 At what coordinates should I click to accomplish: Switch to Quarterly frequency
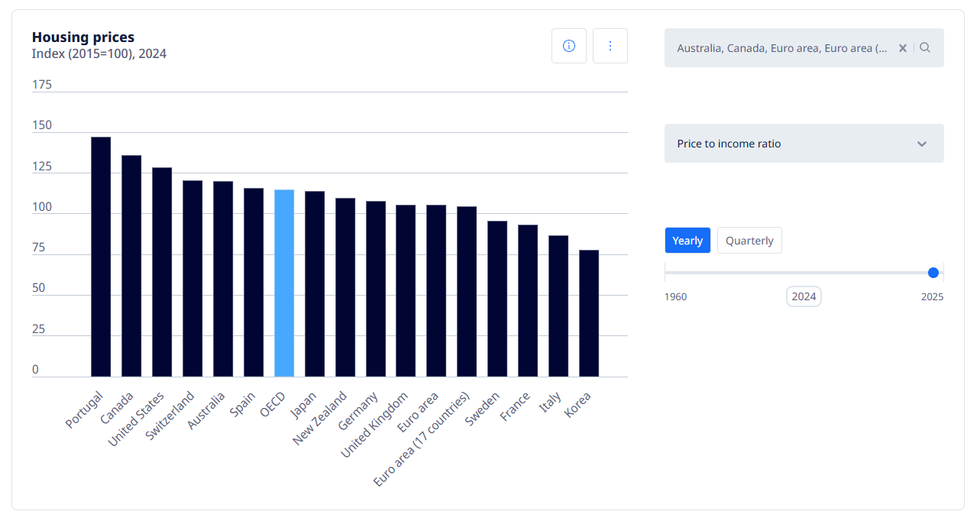tap(749, 241)
